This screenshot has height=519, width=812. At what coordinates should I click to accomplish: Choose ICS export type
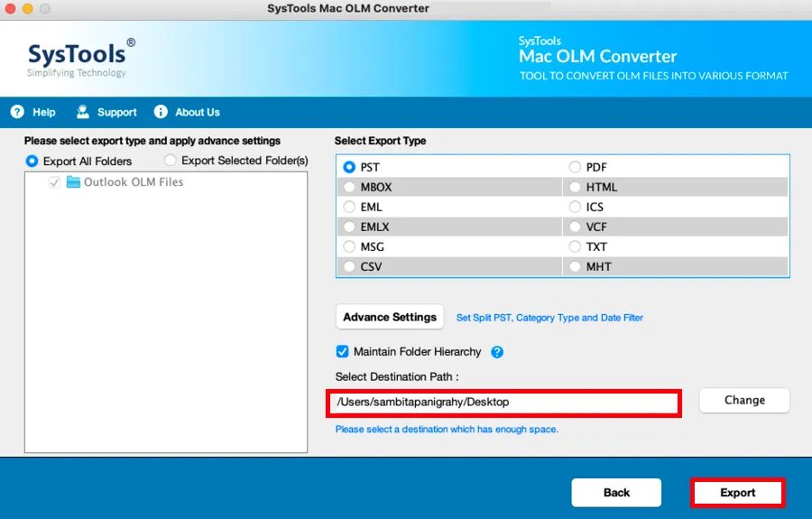575,207
